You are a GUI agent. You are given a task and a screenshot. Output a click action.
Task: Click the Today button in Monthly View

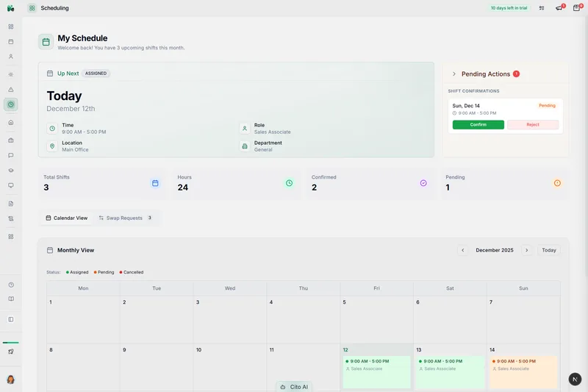[x=548, y=250]
